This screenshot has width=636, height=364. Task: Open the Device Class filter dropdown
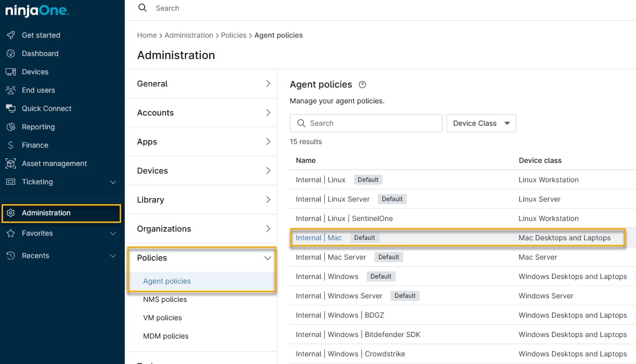481,123
